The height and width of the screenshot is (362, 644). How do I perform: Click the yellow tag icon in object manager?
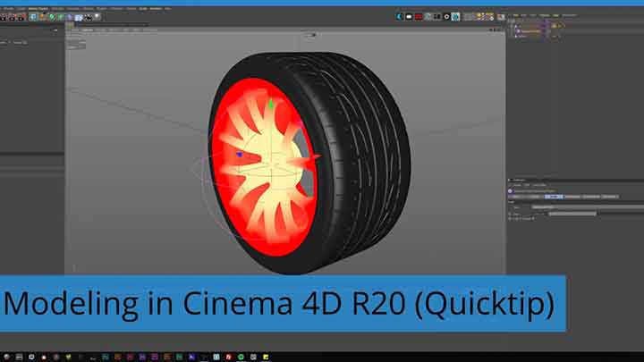tap(555, 26)
